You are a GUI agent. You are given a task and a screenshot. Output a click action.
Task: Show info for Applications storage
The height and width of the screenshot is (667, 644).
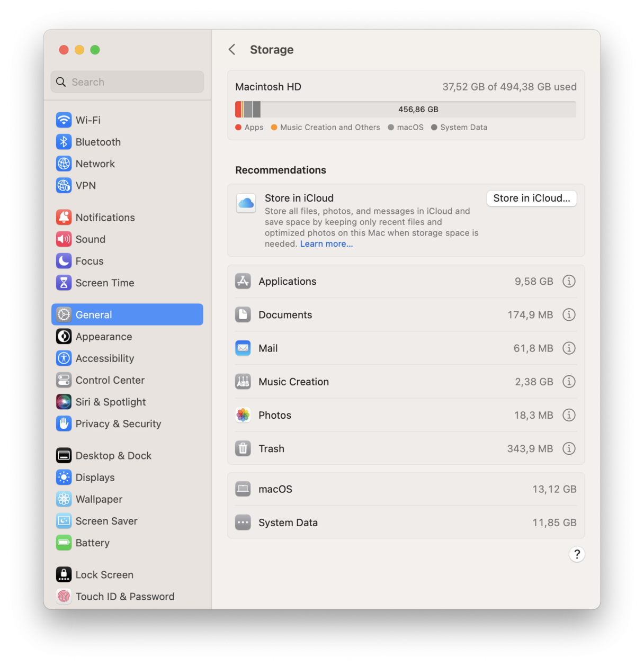pos(569,281)
